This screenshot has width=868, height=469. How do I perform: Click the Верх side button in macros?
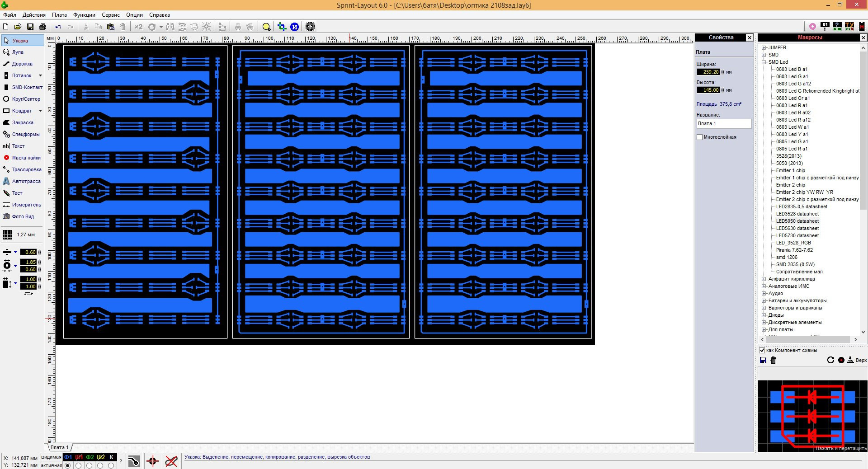pyautogui.click(x=857, y=360)
